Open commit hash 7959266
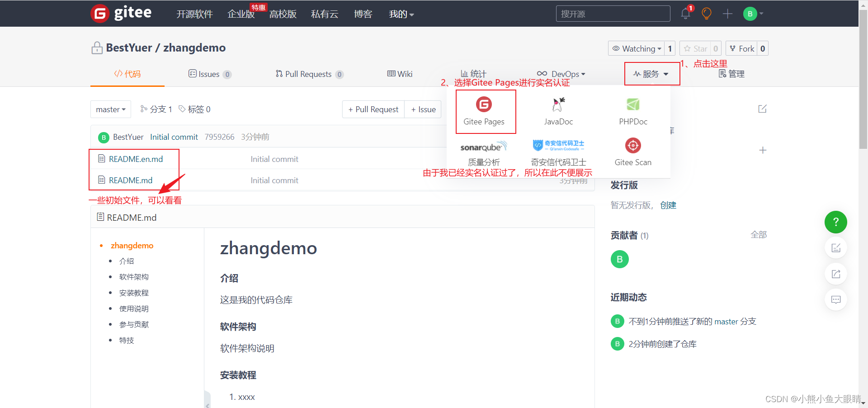Viewport: 868px width, 408px height. click(x=219, y=137)
